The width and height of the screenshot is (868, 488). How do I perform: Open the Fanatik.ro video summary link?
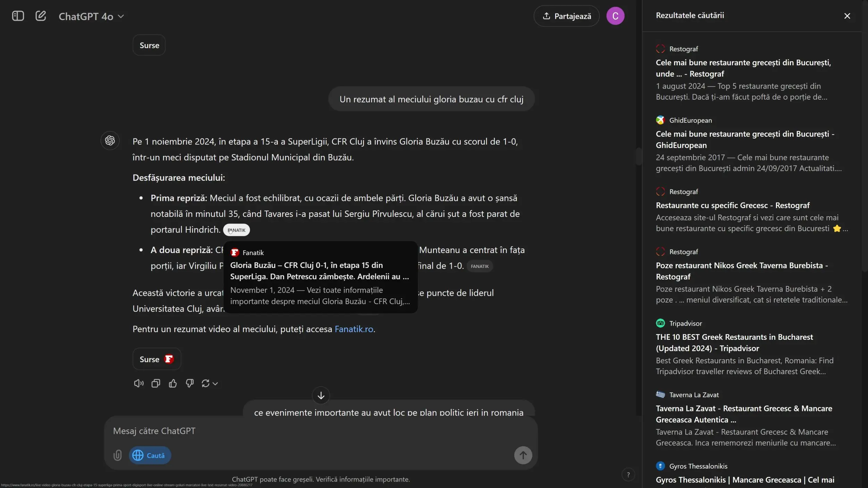point(354,329)
